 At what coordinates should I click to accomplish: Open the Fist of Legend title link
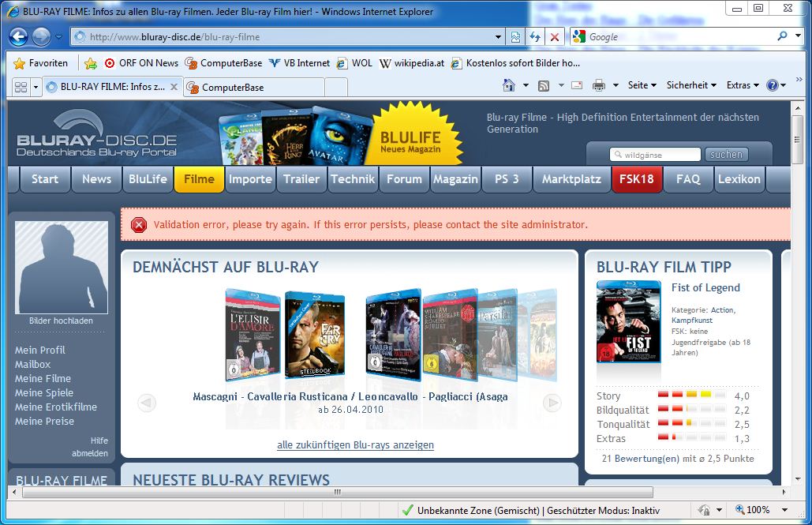[705, 287]
